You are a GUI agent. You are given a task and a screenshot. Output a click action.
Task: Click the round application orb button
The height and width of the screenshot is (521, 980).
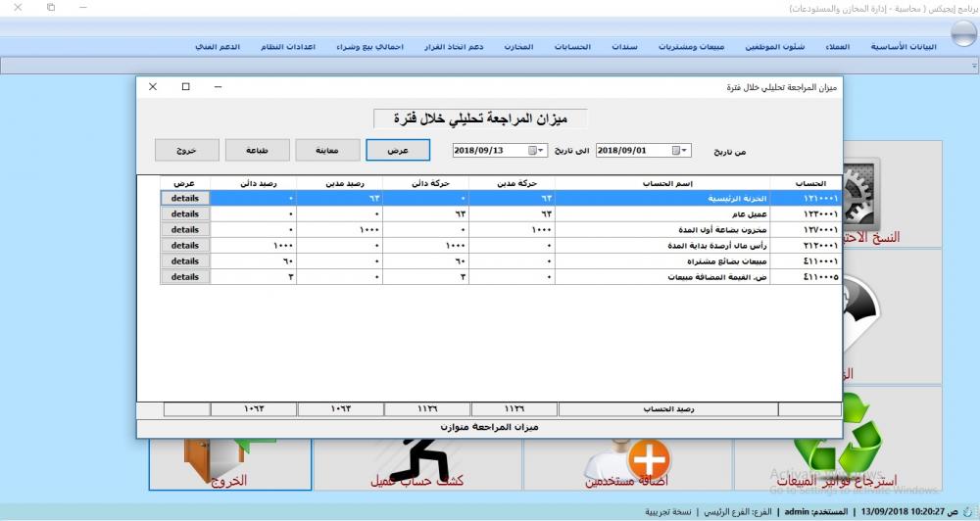click(x=963, y=33)
